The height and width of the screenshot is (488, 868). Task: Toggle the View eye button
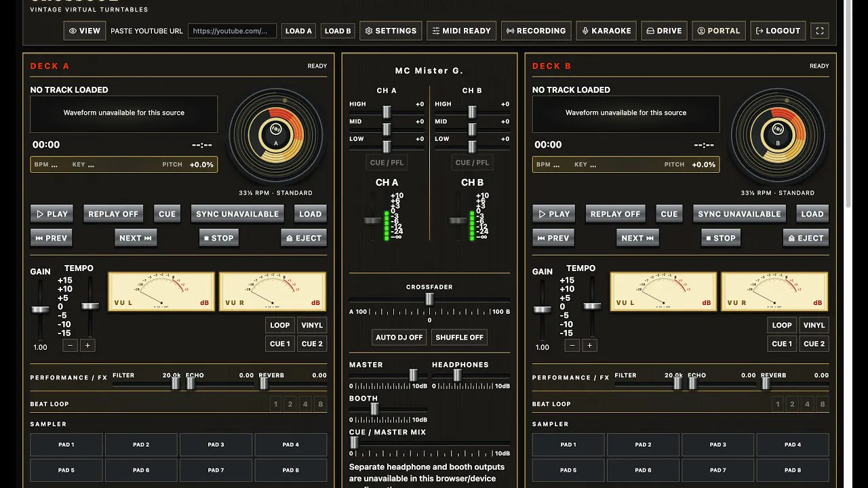point(84,30)
